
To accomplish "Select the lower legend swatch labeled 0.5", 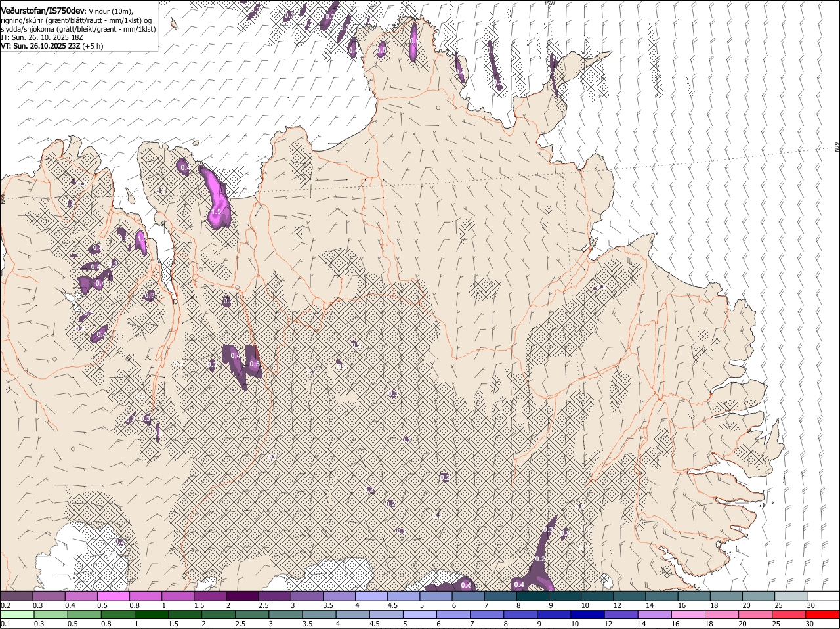I will coord(84,615).
